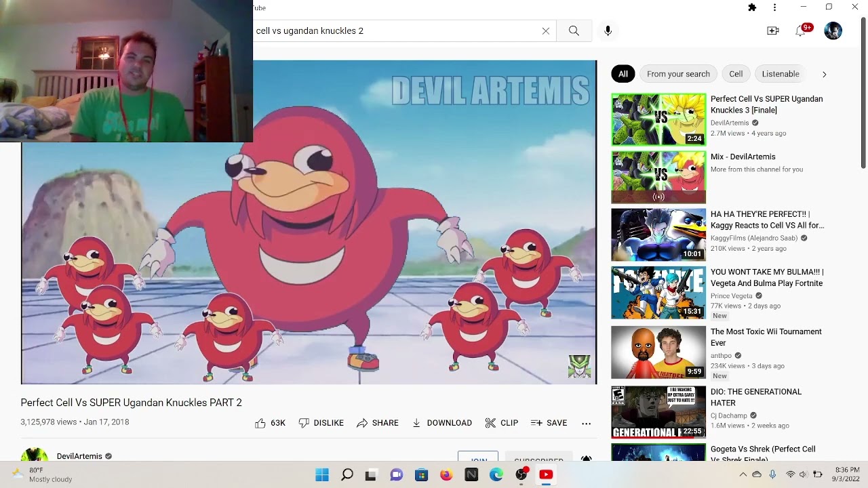Open DIO: THE GENERATIONAL HATER thumbnail
Screen dimensions: 868x488
pyautogui.click(x=658, y=412)
